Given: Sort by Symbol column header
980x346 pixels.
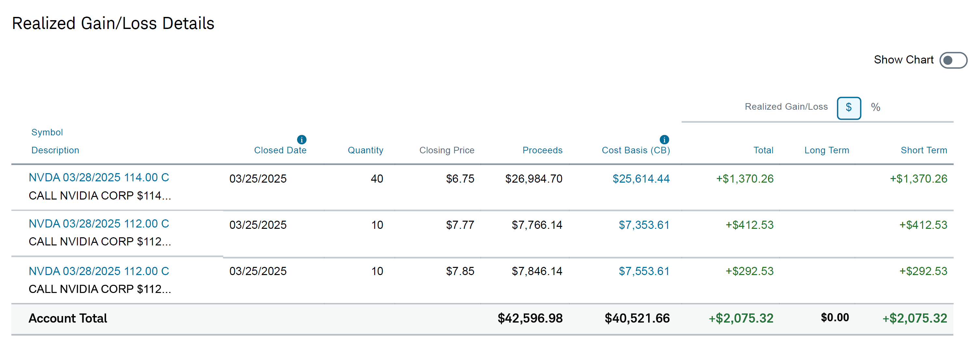Looking at the screenshot, I should (x=47, y=132).
